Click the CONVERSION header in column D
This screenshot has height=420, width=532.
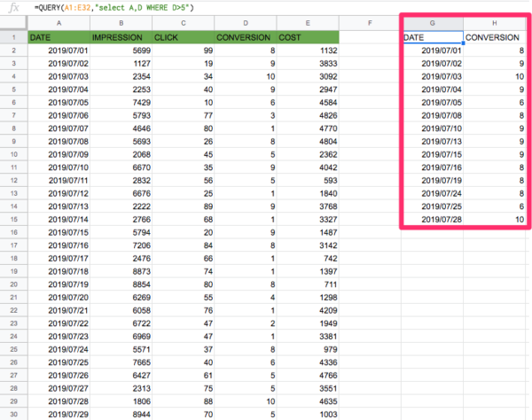point(246,37)
